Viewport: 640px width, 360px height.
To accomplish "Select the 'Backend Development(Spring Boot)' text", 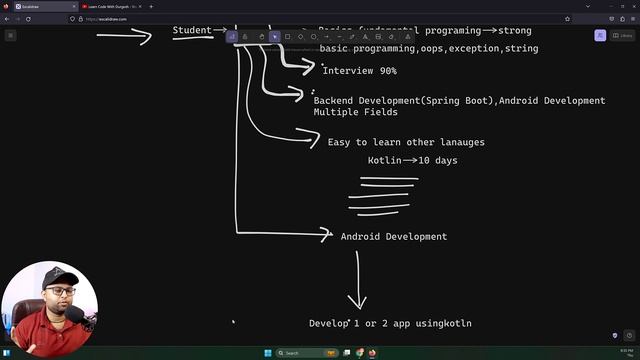I will point(404,101).
